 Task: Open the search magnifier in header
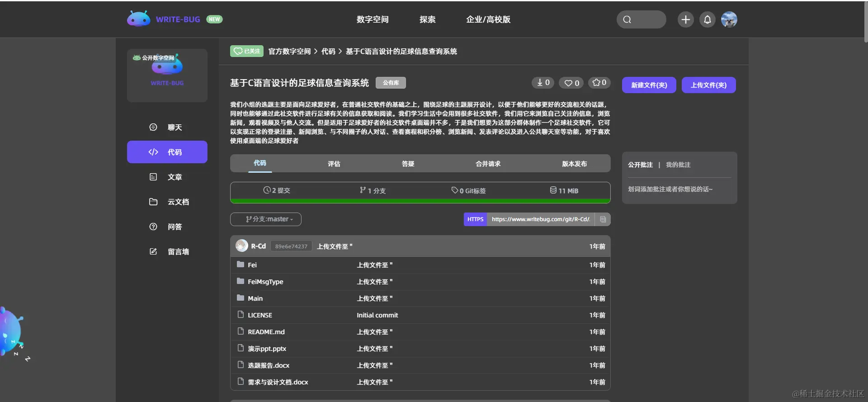pos(627,19)
